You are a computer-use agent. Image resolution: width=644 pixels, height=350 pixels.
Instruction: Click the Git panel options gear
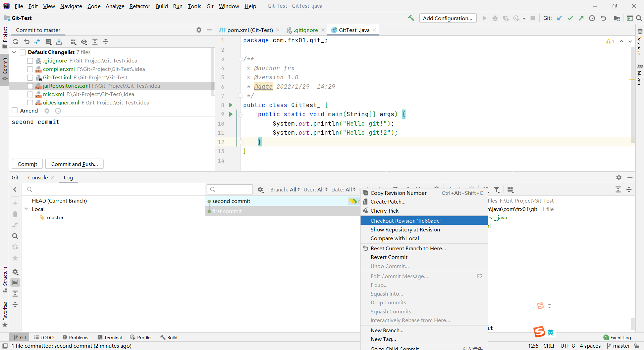(619, 177)
